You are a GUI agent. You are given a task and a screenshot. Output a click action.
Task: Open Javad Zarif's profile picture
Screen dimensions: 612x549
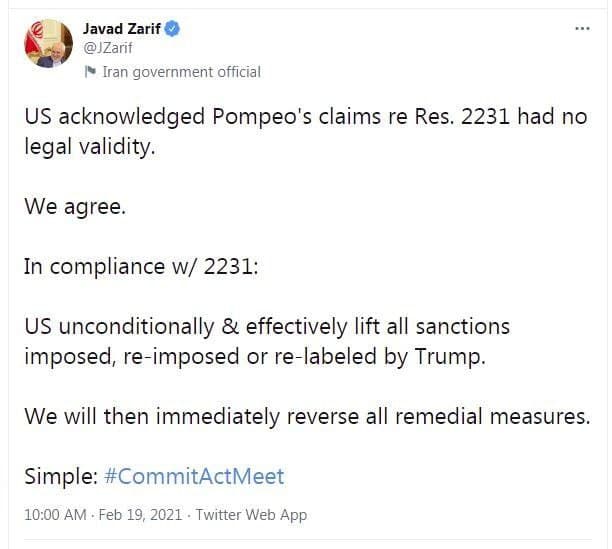(x=47, y=43)
